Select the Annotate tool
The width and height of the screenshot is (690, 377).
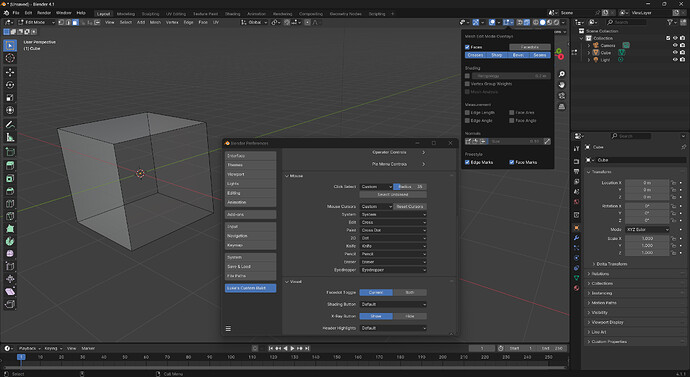[10, 124]
